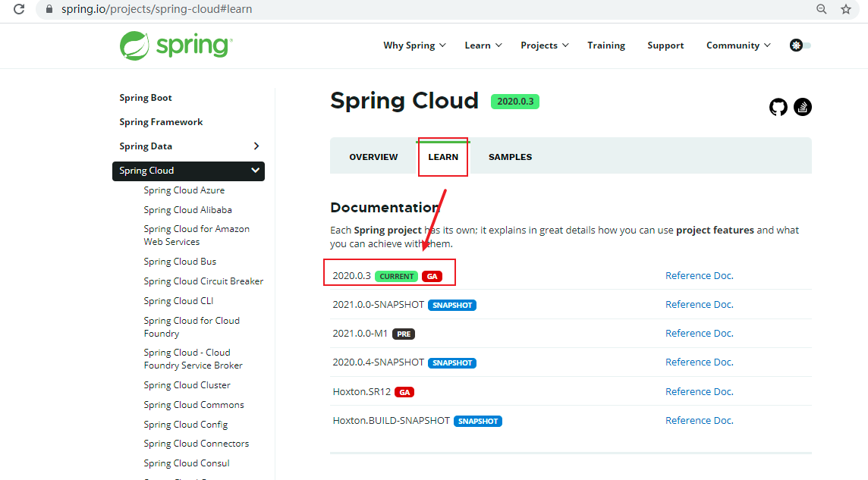This screenshot has height=480, width=868.
Task: Click the CURRENT badge on 2020.0.3 row
Action: [x=396, y=277]
